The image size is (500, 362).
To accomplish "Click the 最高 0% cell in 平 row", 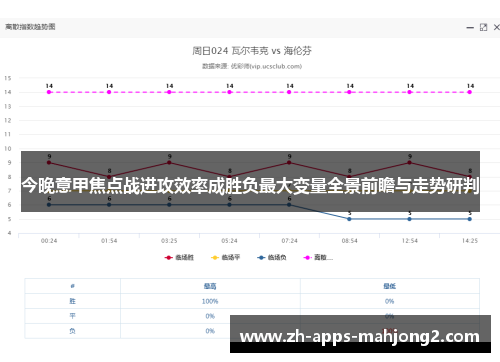I will pyautogui.click(x=210, y=316).
